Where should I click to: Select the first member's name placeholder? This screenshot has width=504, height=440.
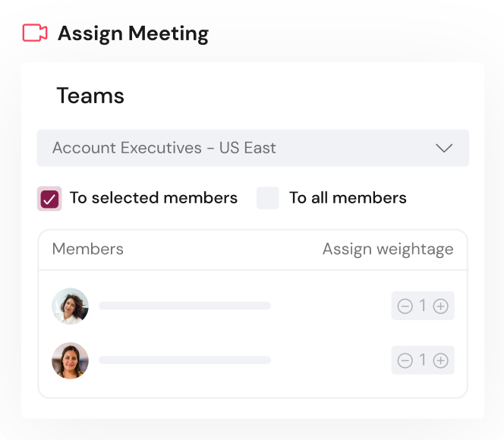click(x=184, y=306)
